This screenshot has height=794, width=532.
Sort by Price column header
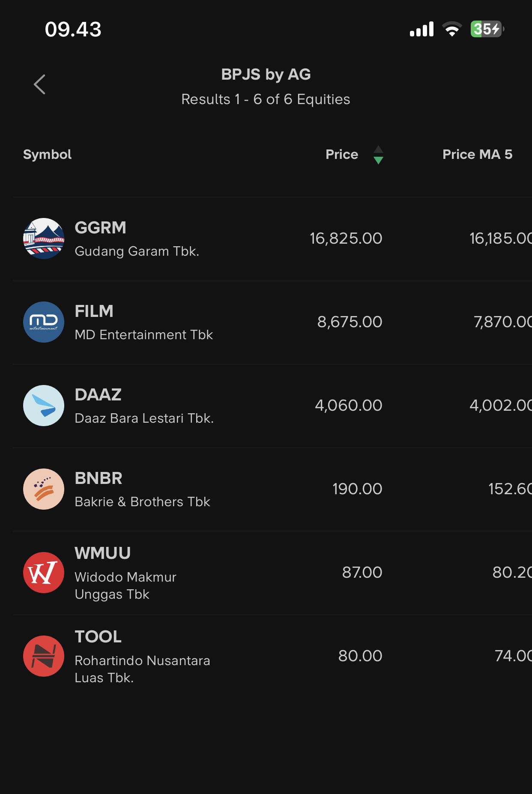coord(341,155)
